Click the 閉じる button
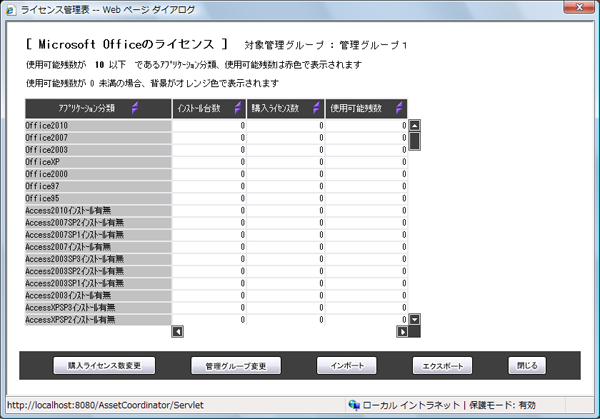 pyautogui.click(x=527, y=366)
